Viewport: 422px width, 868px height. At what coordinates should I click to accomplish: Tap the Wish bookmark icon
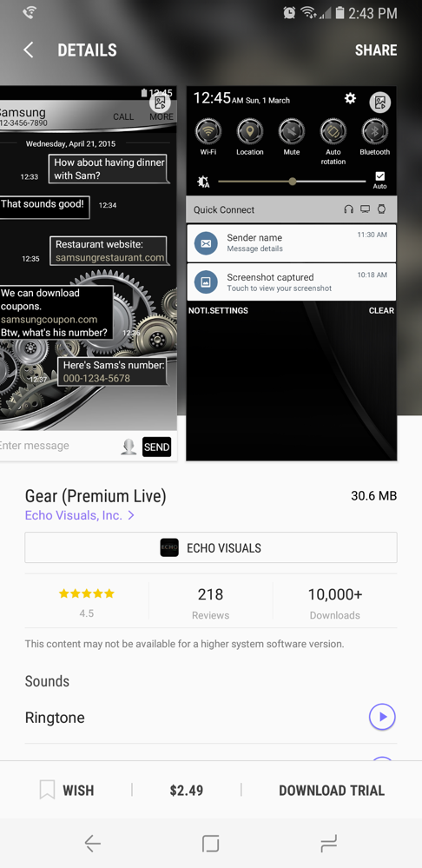pyautogui.click(x=47, y=790)
